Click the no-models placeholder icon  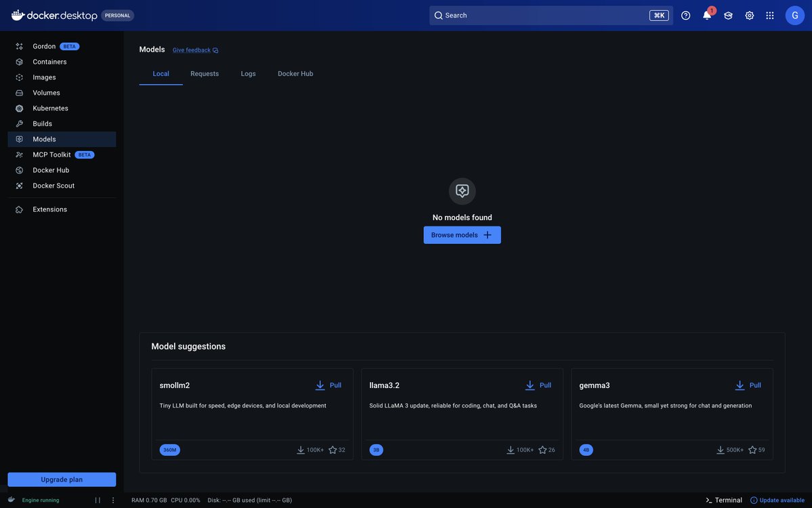(x=462, y=191)
